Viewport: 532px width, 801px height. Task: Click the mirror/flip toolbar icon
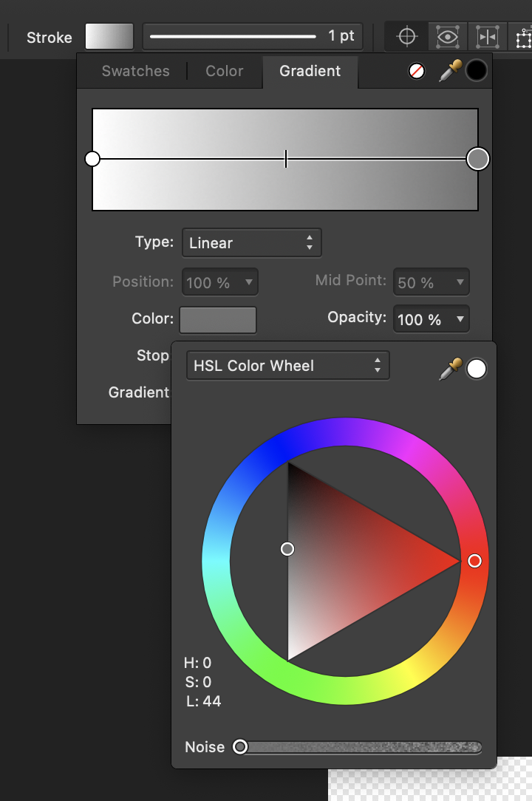(x=488, y=35)
